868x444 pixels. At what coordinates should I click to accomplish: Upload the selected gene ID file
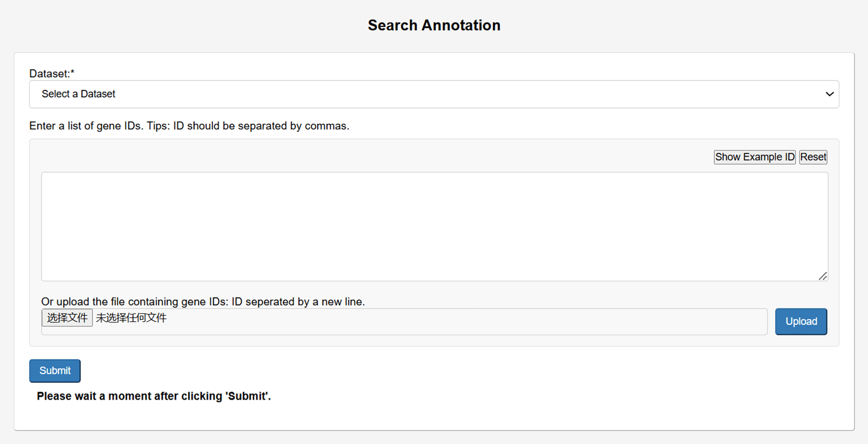pos(801,321)
